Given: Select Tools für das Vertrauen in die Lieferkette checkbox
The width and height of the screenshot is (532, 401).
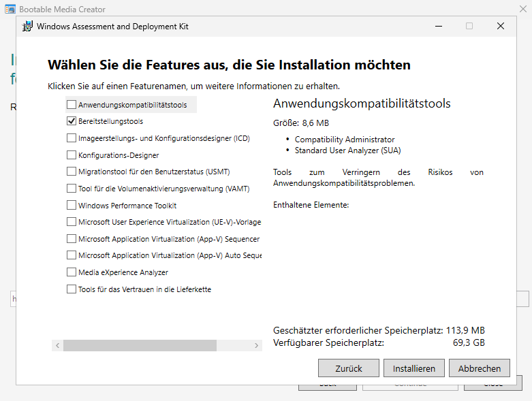Looking at the screenshot, I should tap(72, 289).
